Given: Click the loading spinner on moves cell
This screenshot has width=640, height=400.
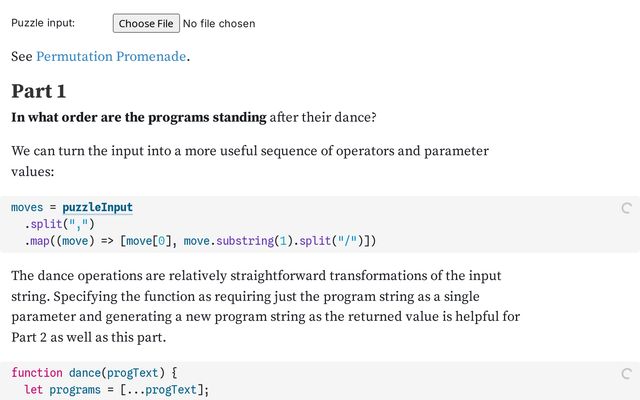Looking at the screenshot, I should (x=626, y=208).
